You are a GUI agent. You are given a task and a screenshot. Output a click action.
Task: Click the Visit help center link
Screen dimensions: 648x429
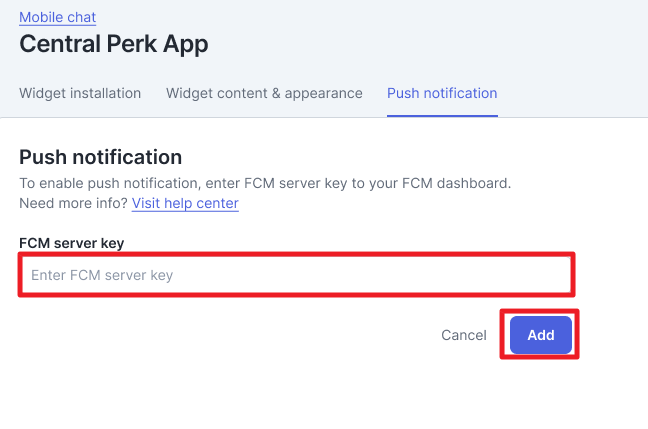click(185, 203)
